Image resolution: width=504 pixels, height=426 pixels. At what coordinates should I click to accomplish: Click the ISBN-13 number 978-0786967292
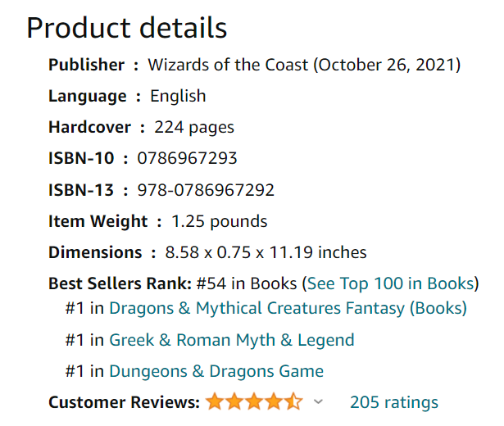pos(206,190)
